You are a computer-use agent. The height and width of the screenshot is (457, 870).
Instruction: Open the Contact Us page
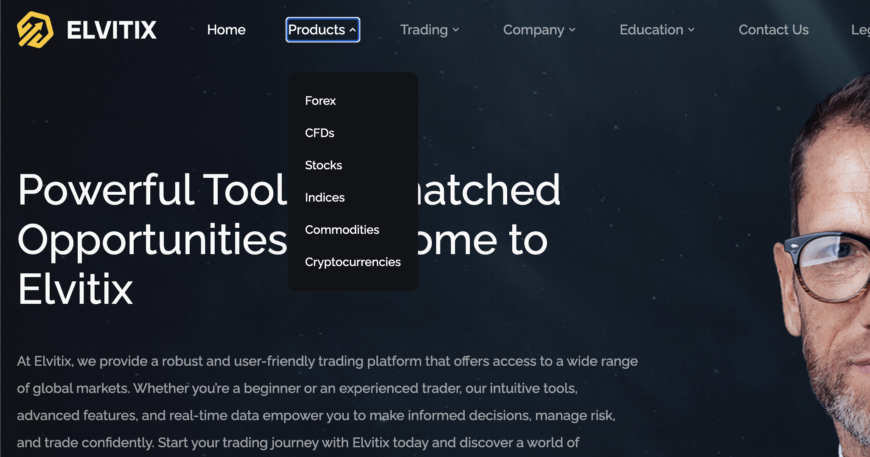point(773,30)
